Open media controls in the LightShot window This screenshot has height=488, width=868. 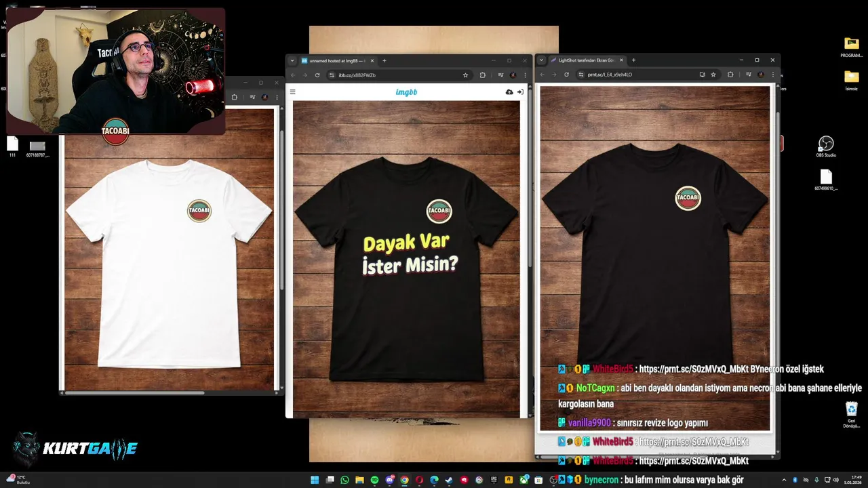tap(749, 75)
